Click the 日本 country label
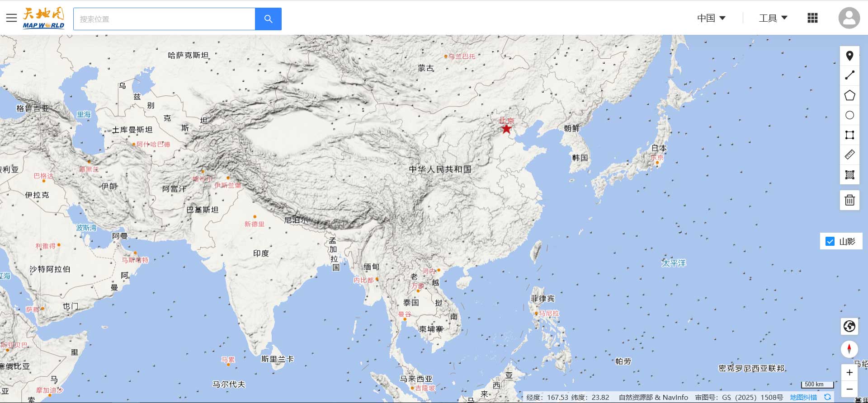This screenshot has width=868, height=403. 659,148
